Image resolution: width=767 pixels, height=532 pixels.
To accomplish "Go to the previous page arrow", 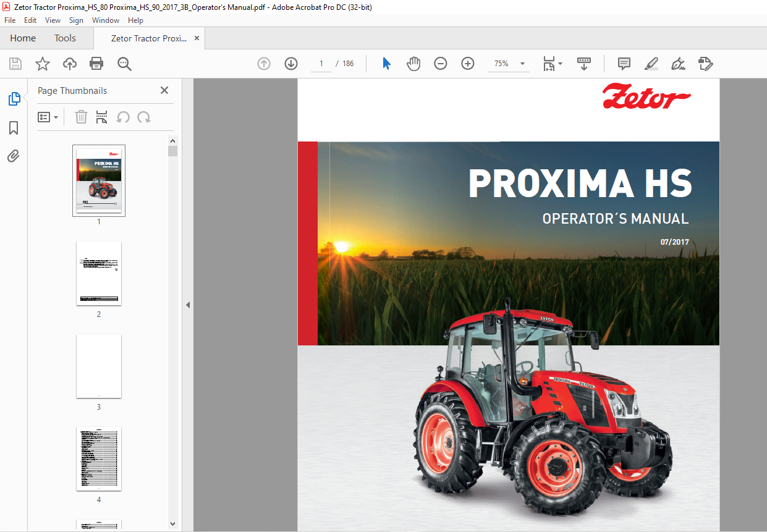I will click(x=264, y=64).
